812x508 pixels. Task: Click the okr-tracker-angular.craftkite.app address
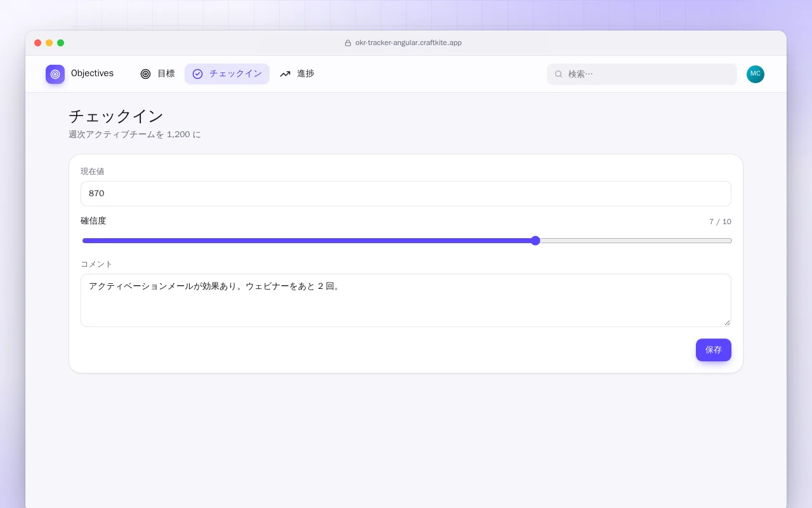(409, 43)
